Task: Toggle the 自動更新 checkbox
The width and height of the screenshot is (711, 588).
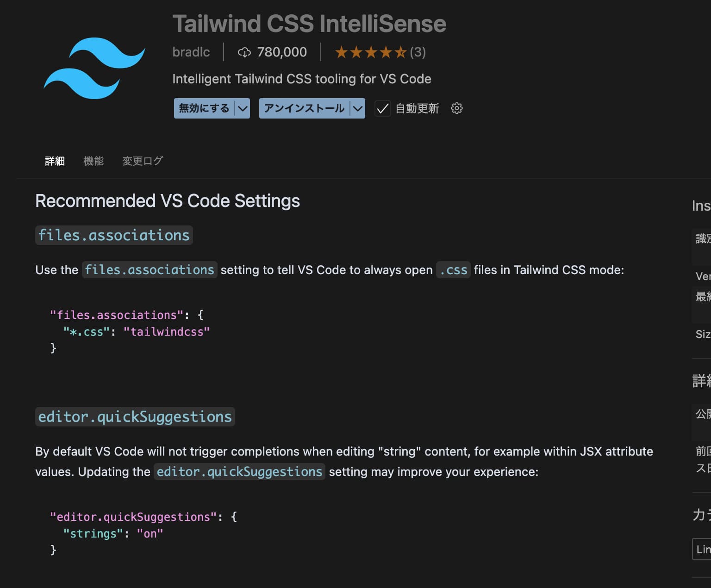Action: pos(382,108)
